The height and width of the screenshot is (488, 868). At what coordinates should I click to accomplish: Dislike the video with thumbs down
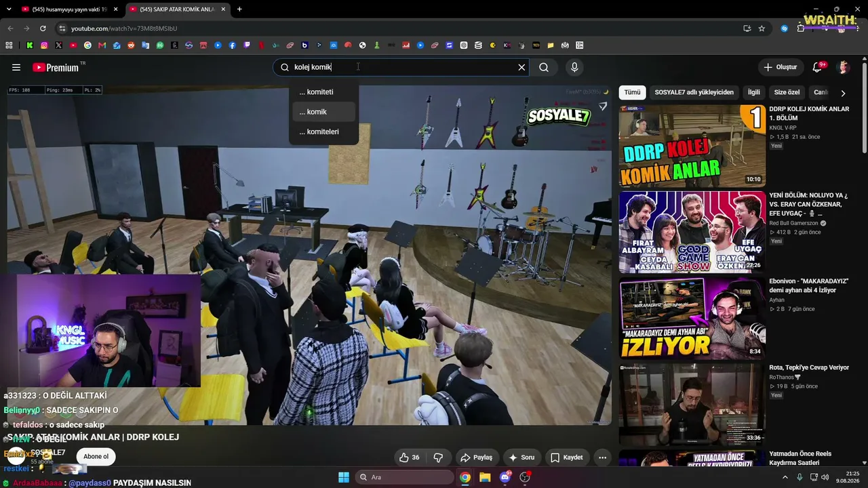(x=438, y=457)
